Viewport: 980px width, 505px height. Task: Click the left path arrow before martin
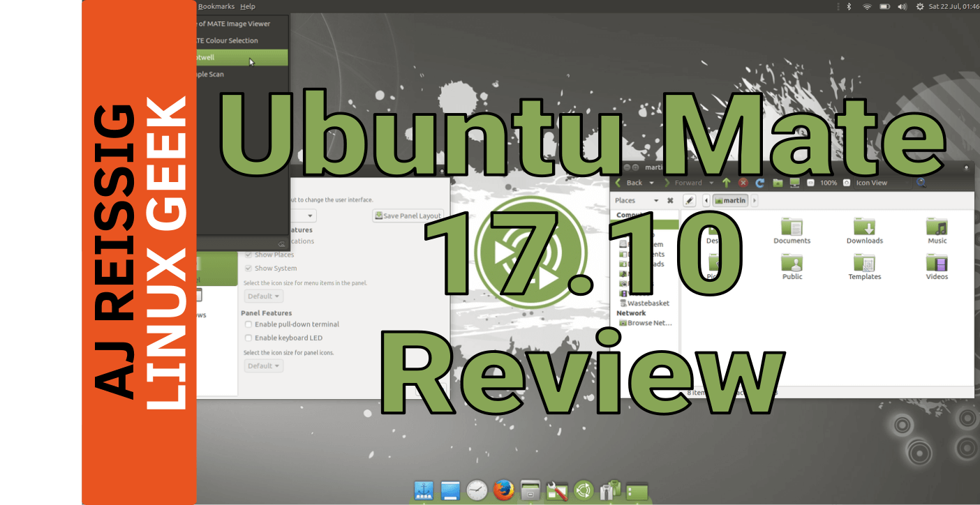(x=706, y=200)
